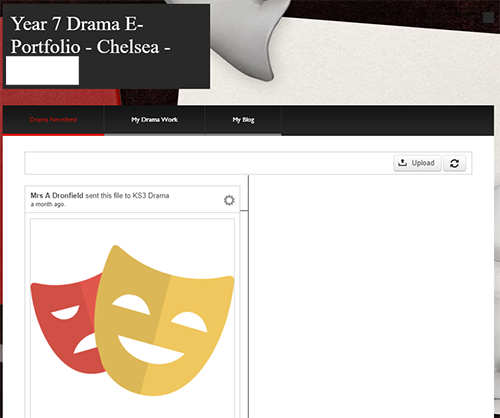The width and height of the screenshot is (500, 418).
Task: Switch to the My Drama Work tab
Action: click(154, 120)
